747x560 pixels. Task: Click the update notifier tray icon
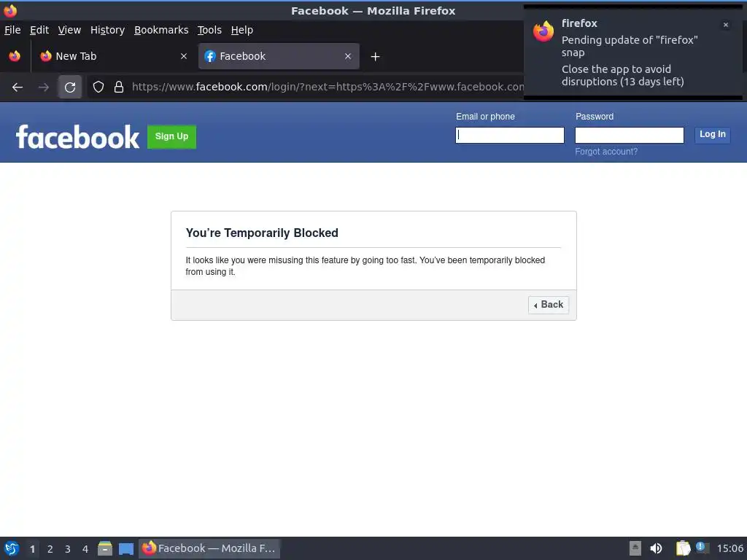(x=701, y=548)
